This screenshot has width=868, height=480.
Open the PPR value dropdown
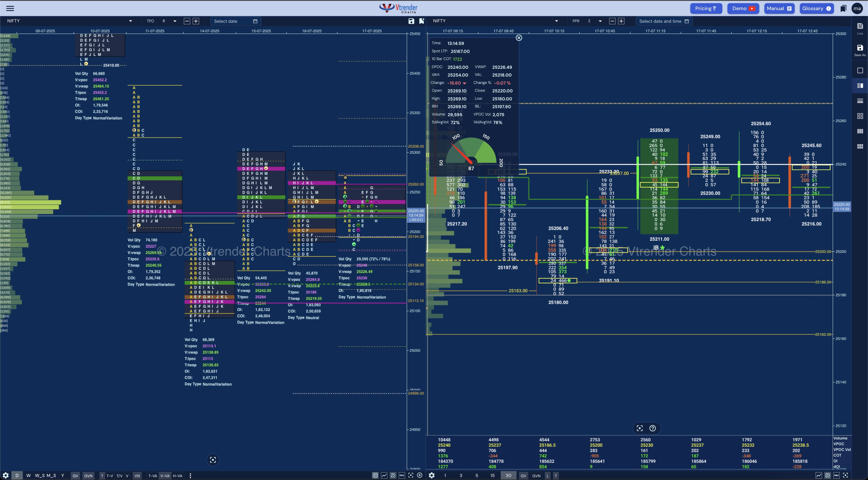tap(600, 21)
